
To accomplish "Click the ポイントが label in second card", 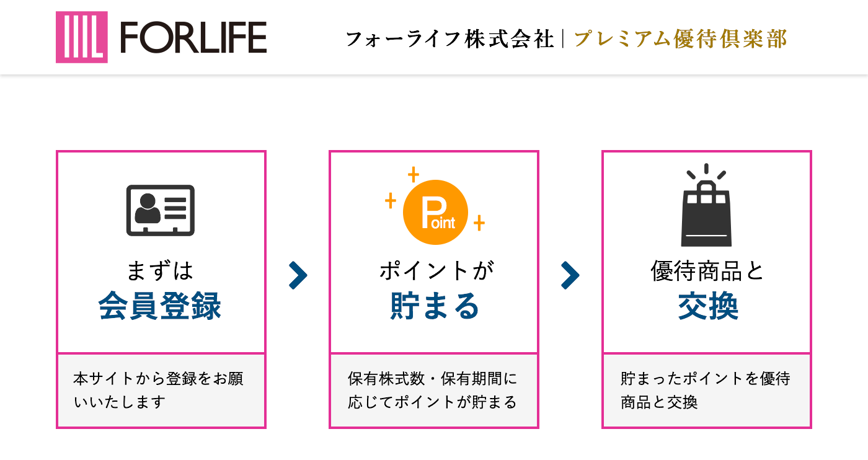I will pyautogui.click(x=434, y=271).
